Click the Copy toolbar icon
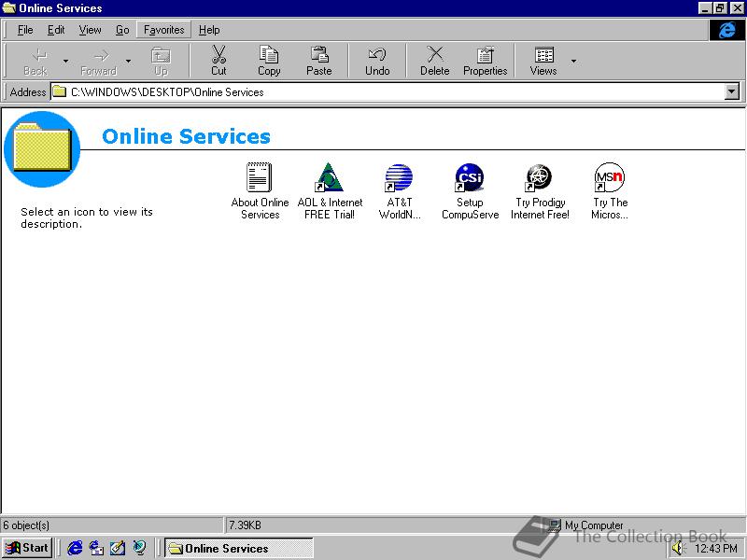The height and width of the screenshot is (560, 747). pyautogui.click(x=269, y=54)
